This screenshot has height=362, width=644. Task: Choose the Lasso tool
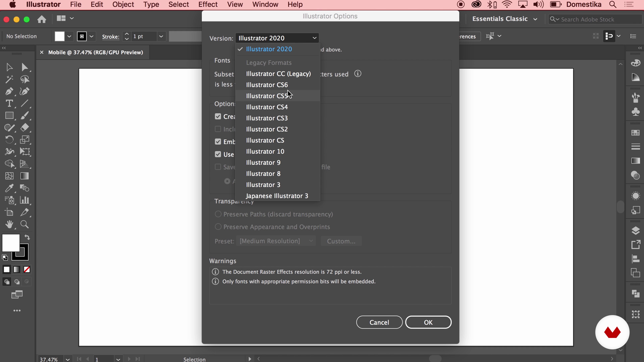[x=24, y=79]
